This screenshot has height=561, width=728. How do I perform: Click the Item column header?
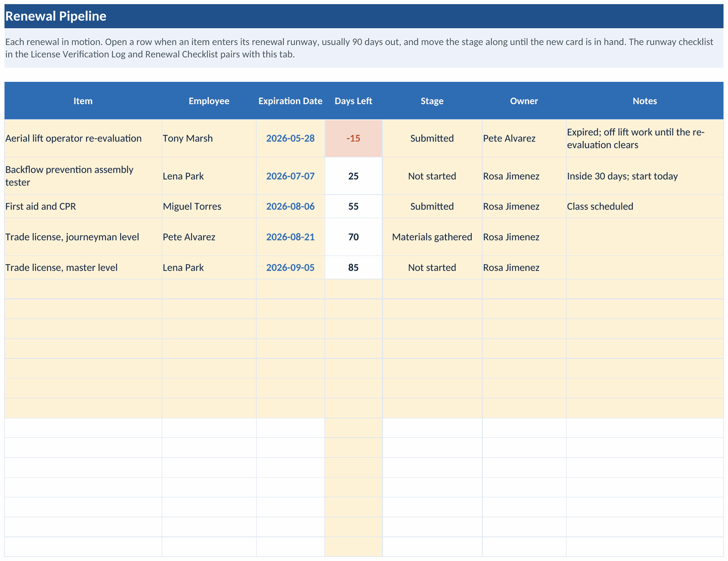[x=83, y=101]
